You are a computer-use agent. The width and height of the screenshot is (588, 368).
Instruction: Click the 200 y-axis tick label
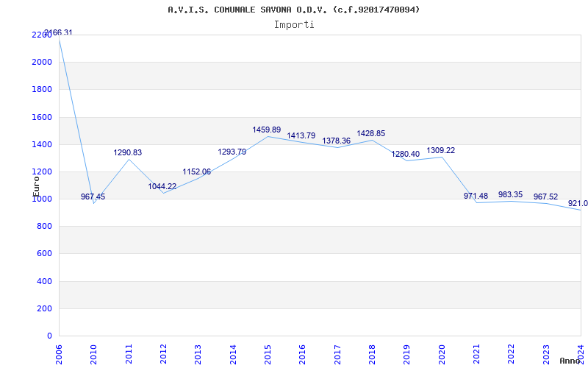(44, 308)
